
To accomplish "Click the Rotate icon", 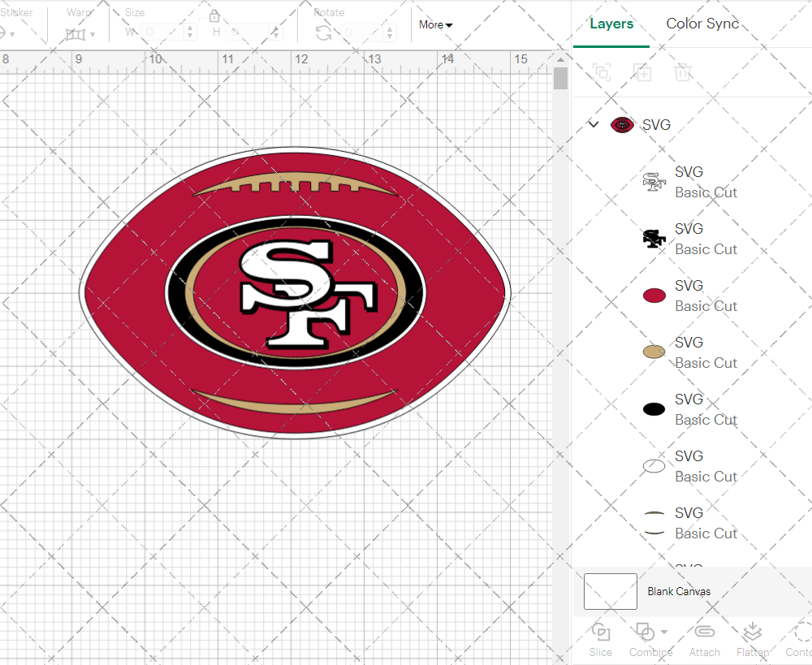I will click(x=324, y=33).
